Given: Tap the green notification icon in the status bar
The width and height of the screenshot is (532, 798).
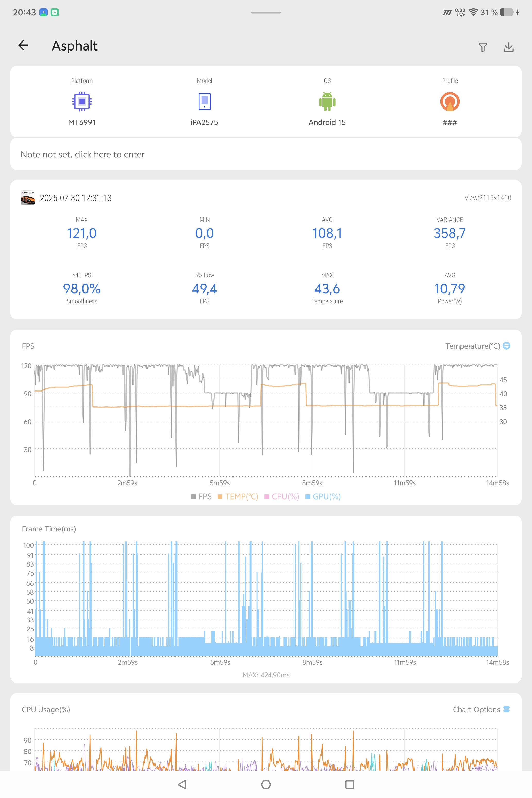Looking at the screenshot, I should click(55, 13).
